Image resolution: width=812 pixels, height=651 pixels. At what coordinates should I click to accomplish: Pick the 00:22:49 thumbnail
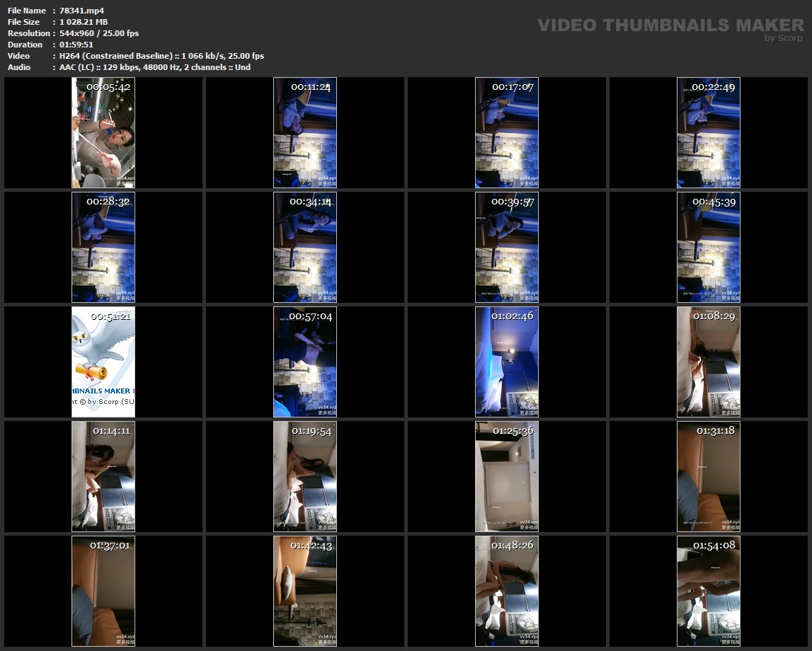coord(709,132)
